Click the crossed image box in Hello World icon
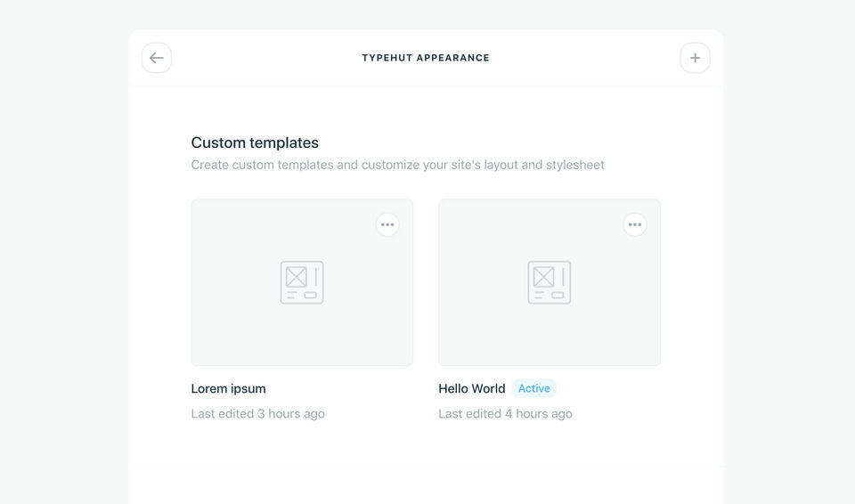 543,277
